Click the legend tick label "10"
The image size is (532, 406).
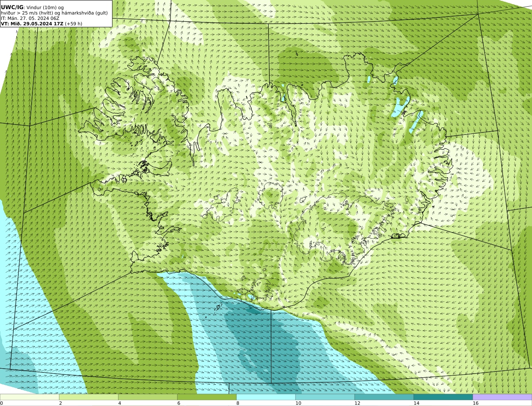(298, 403)
